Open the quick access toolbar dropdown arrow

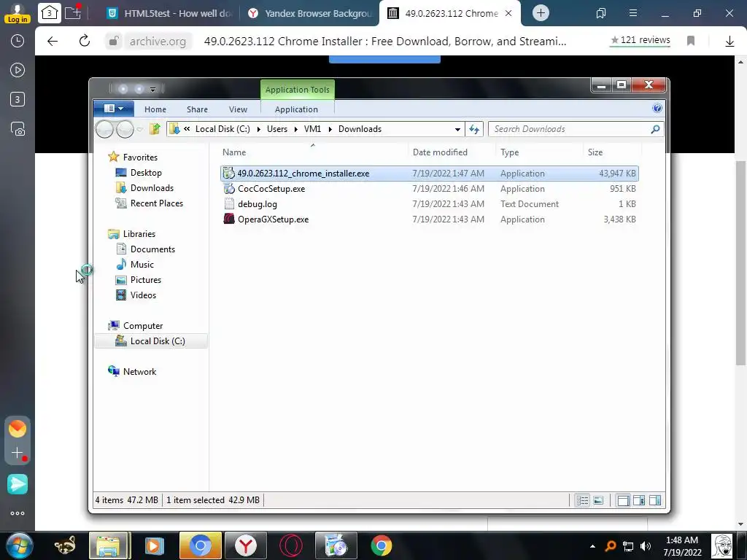pyautogui.click(x=152, y=89)
